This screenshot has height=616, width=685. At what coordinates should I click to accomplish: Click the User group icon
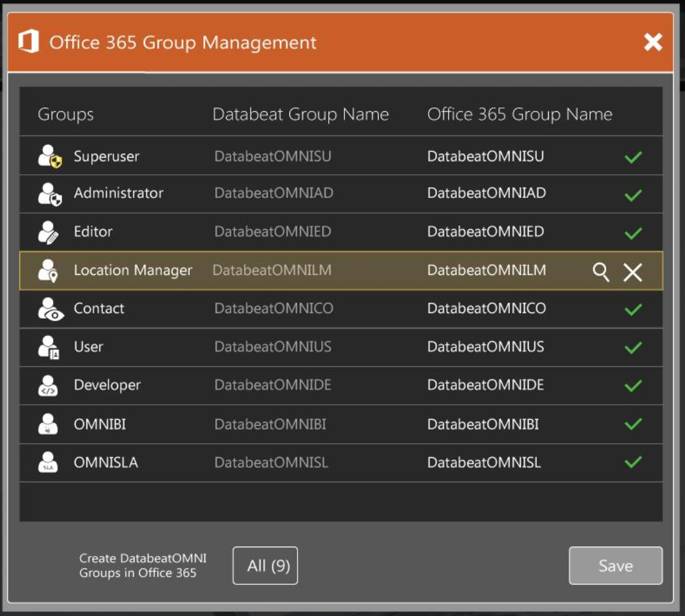[49, 347]
